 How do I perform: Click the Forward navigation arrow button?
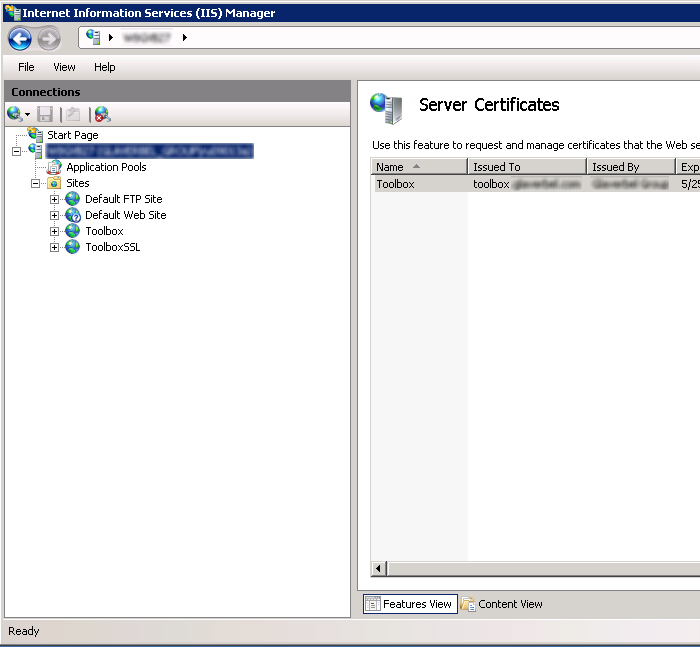49,38
